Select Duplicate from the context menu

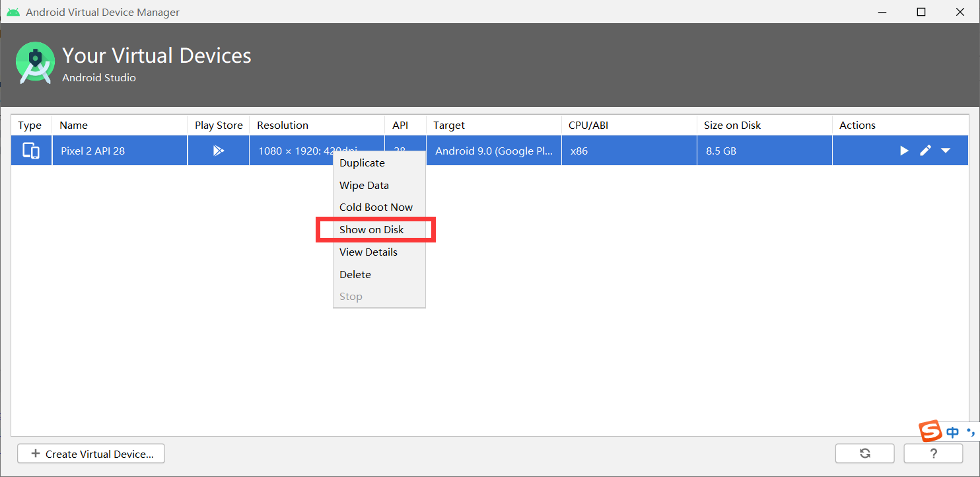click(x=361, y=163)
